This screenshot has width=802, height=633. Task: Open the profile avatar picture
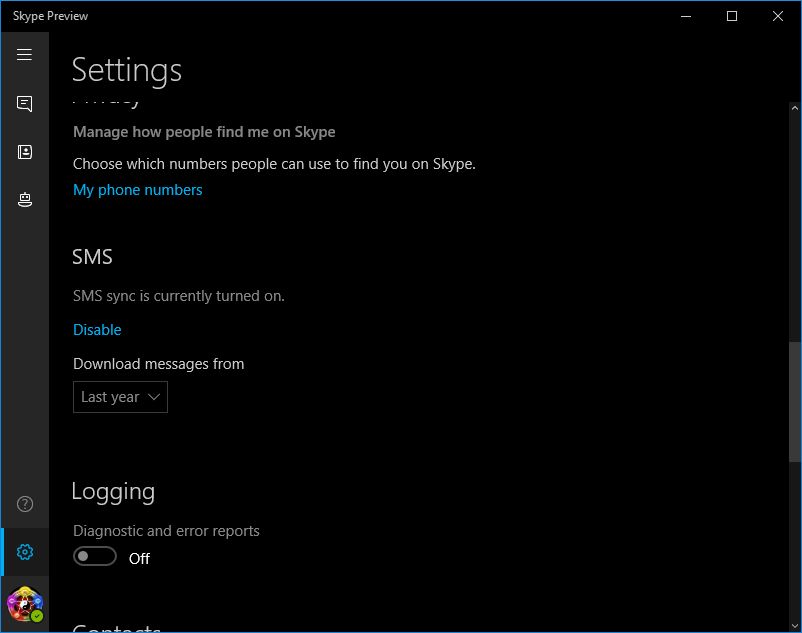pos(25,604)
